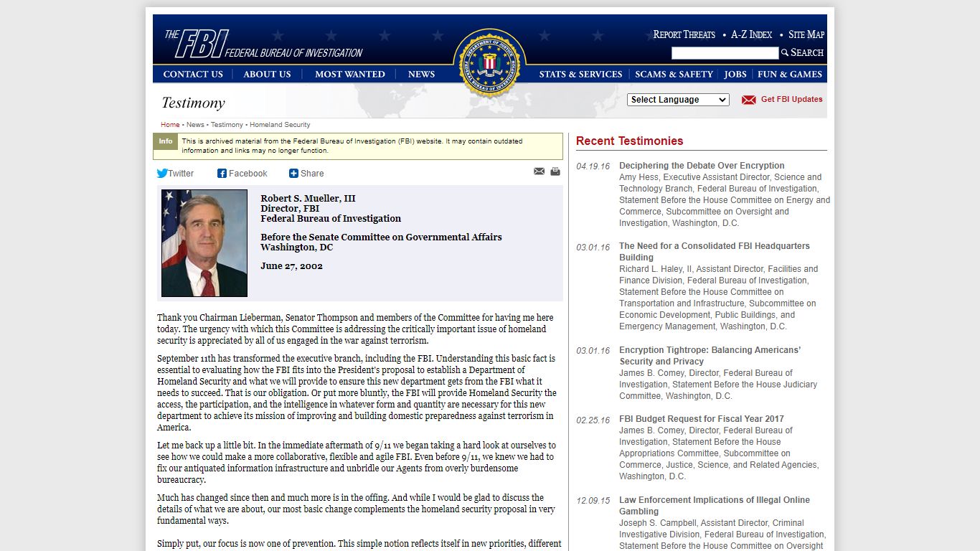
Task: Click 'Robert S. Mueller, III' name
Action: pyautogui.click(x=308, y=199)
